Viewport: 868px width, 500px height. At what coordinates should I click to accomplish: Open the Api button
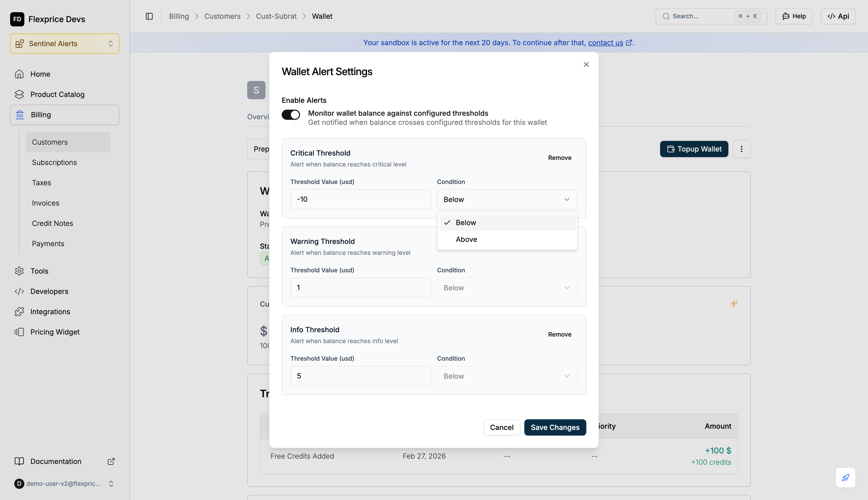(x=838, y=16)
